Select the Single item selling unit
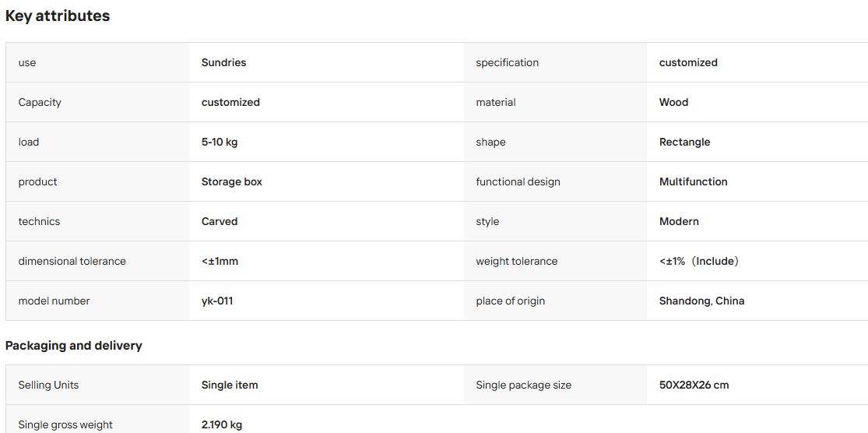868x433 pixels. (229, 385)
